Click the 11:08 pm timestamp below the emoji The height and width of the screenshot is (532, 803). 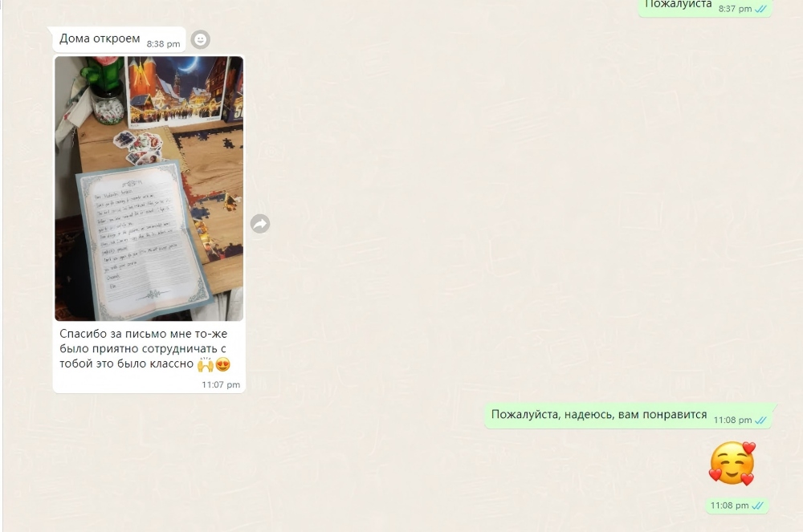point(729,506)
